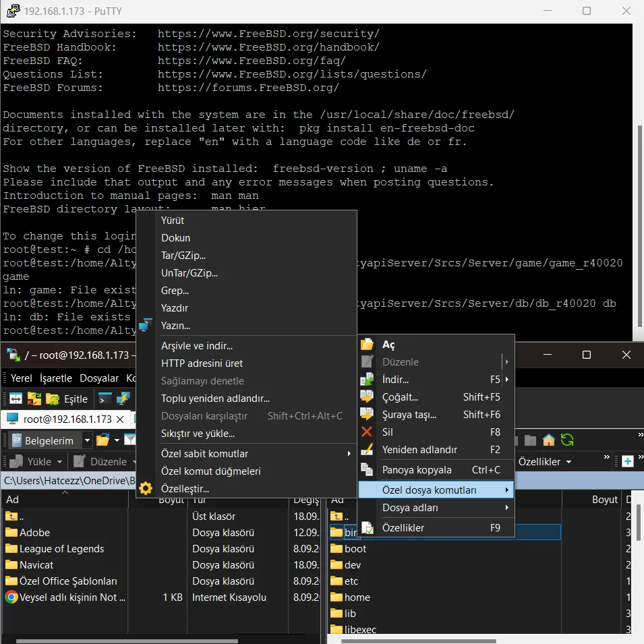Choose Arşivle ve indir... command
This screenshot has height=644, width=644.
tap(246, 346)
